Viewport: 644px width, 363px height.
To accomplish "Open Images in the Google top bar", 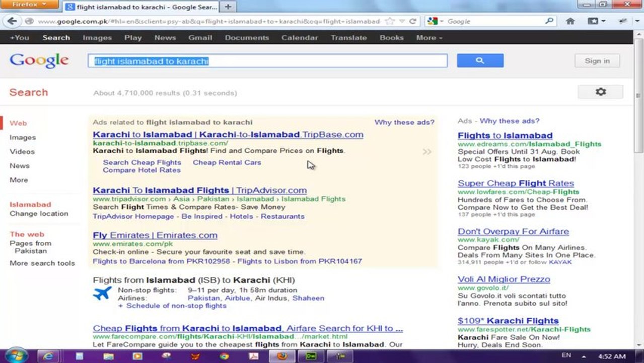I will pyautogui.click(x=97, y=38).
